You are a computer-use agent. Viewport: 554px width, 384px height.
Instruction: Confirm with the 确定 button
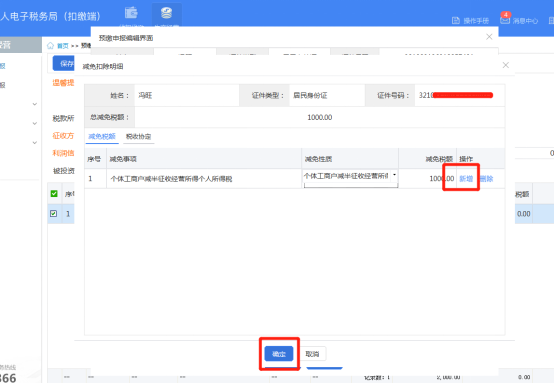279,354
